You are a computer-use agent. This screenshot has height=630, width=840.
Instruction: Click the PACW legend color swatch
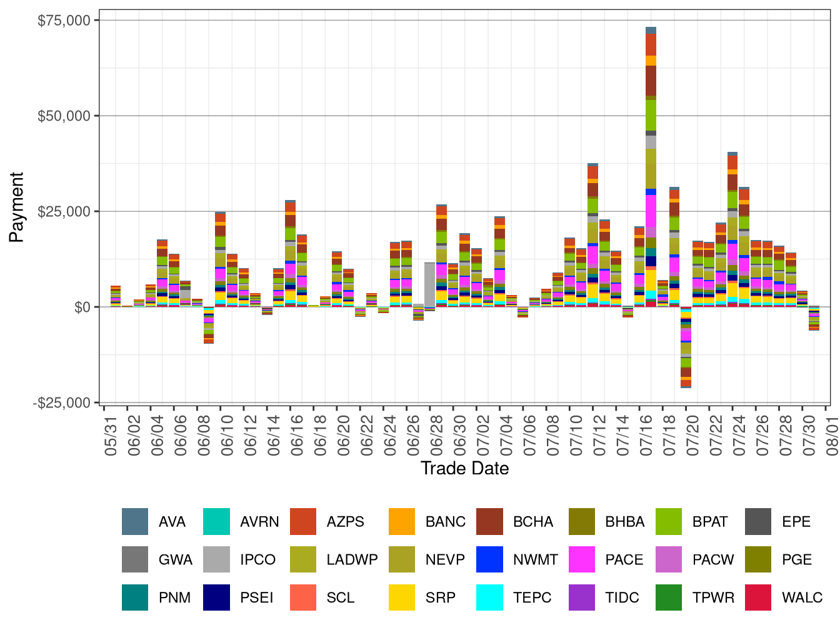(x=669, y=559)
